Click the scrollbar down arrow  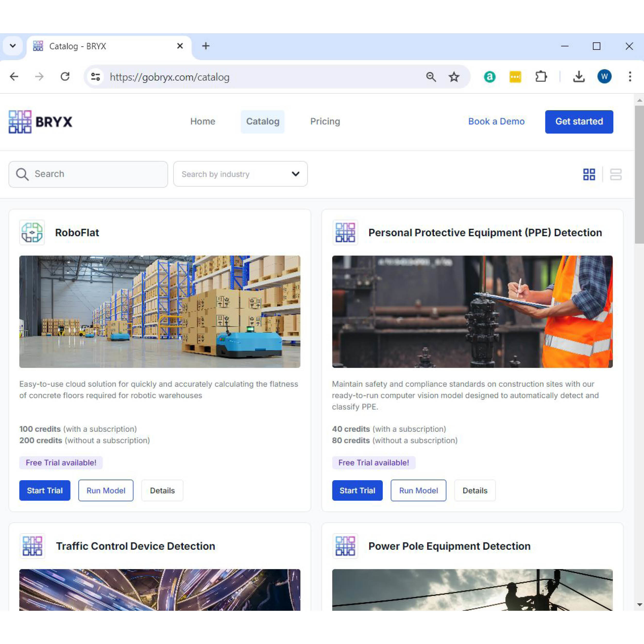point(639,605)
